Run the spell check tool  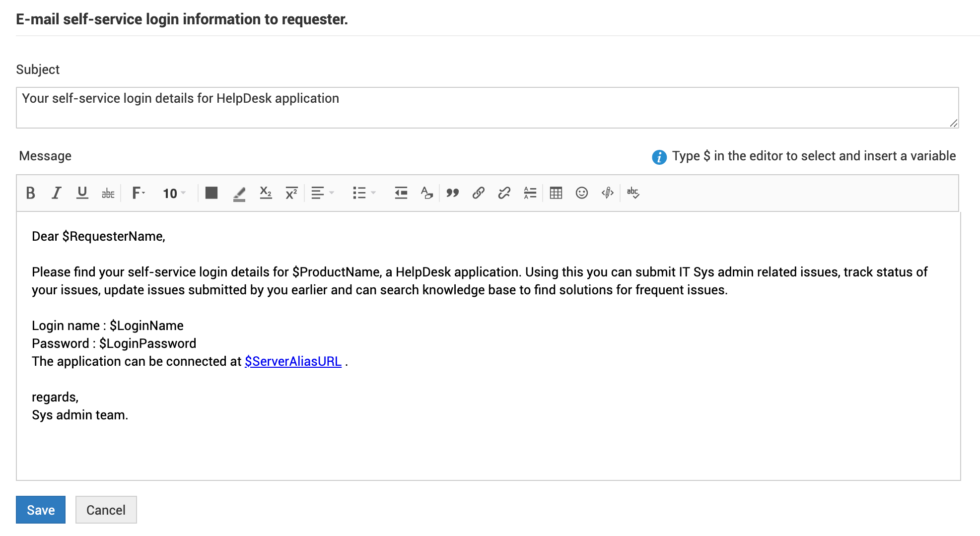pos(633,193)
